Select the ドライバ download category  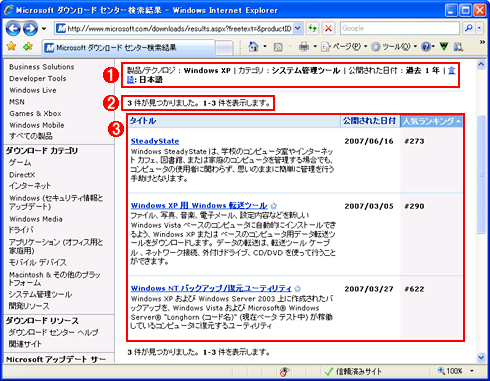tap(21, 230)
